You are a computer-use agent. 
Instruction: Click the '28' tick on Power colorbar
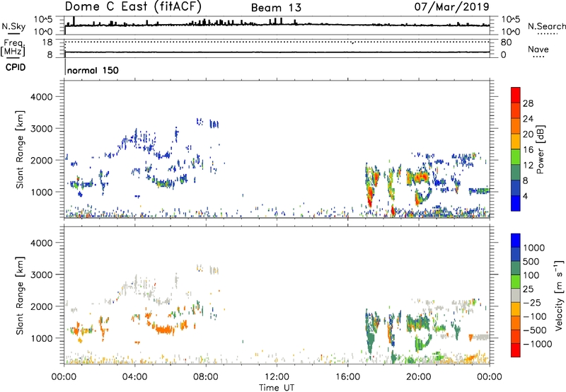(528, 103)
